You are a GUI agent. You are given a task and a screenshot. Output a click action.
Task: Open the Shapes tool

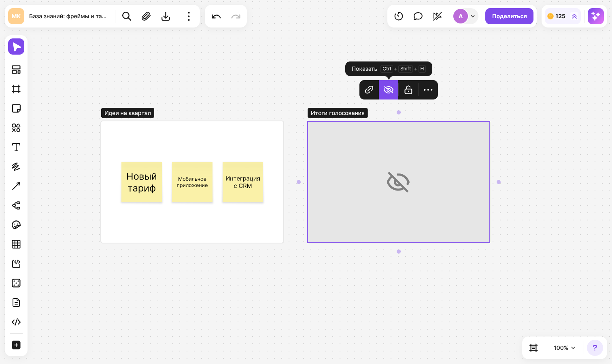pos(16,128)
